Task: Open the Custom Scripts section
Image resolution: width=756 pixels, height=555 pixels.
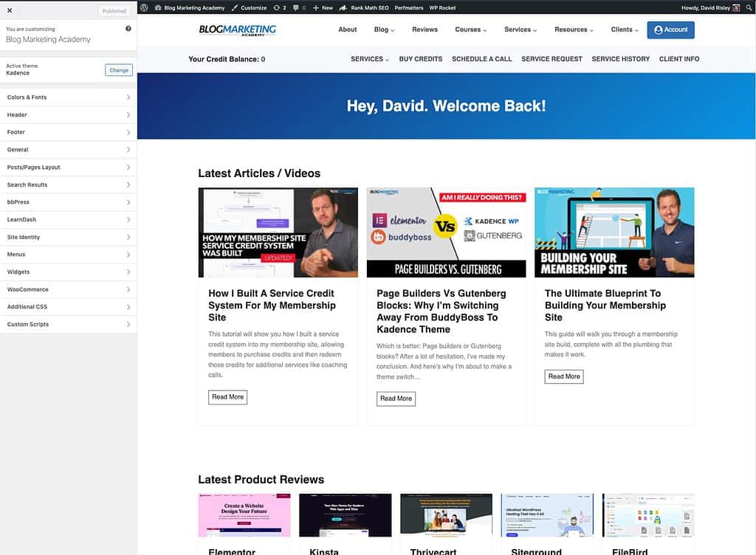Action: (69, 324)
